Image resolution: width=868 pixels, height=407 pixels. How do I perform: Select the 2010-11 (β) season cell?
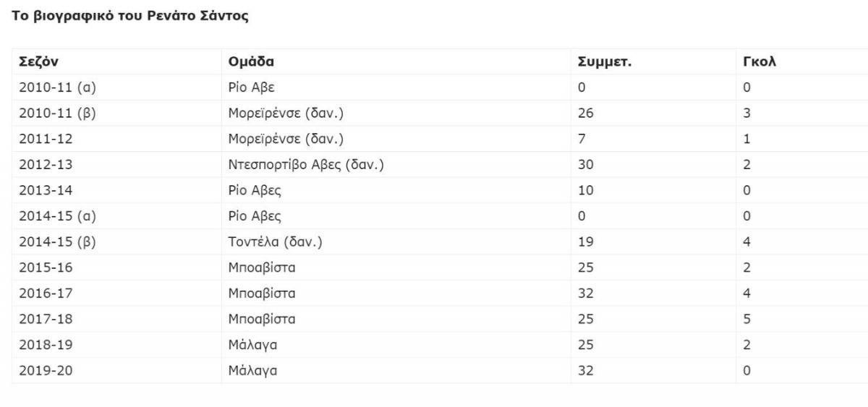[x=116, y=113]
